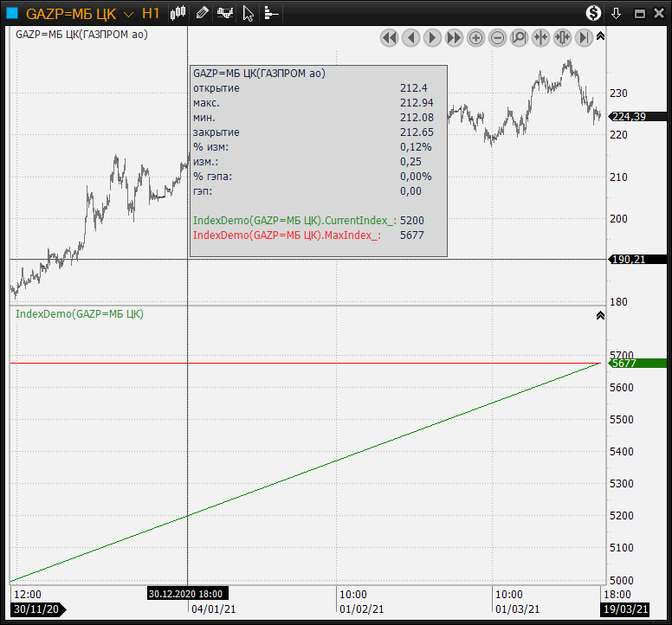Screen dimensions: 672x625
Task: Change the H1 timeframe selector
Action: pyautogui.click(x=151, y=14)
